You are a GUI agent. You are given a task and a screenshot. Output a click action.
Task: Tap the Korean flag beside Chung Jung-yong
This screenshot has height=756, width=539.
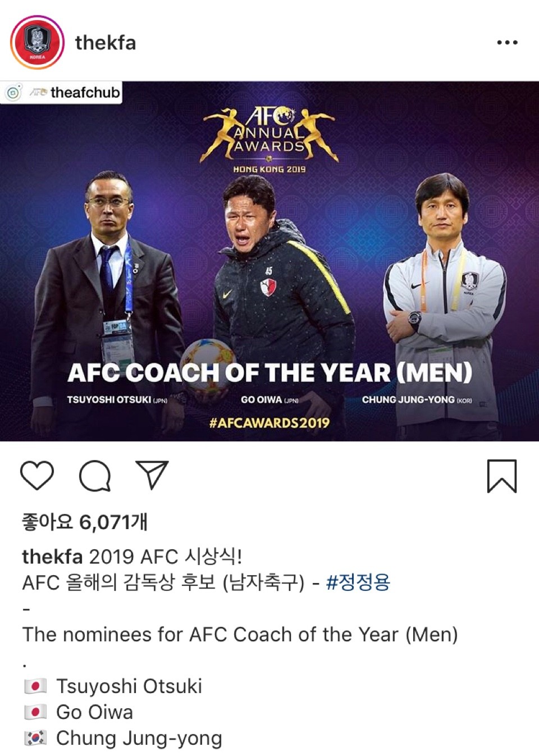[35, 738]
